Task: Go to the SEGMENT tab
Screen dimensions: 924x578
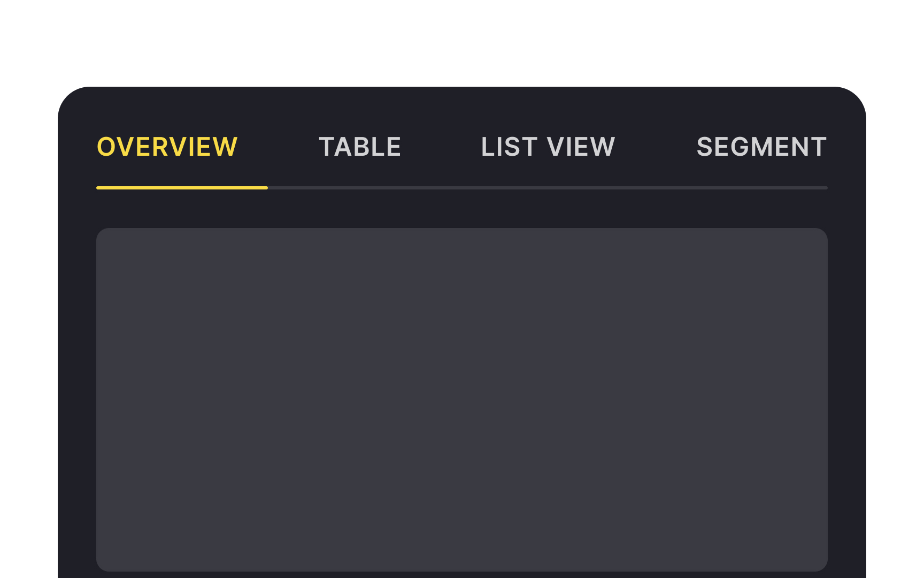Action: [761, 147]
